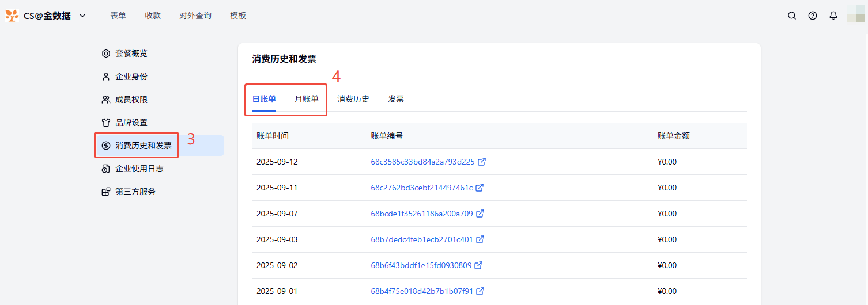Open 企业使用日志 sidebar item
Image resolution: width=868 pixels, height=305 pixels.
pyautogui.click(x=139, y=169)
